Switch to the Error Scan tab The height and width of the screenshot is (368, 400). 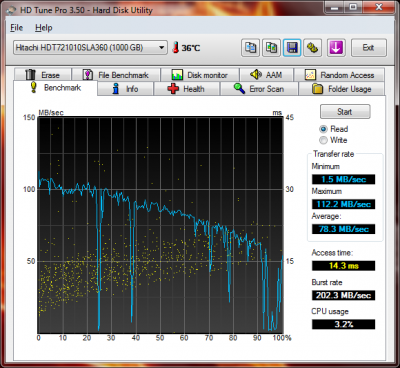click(x=259, y=89)
